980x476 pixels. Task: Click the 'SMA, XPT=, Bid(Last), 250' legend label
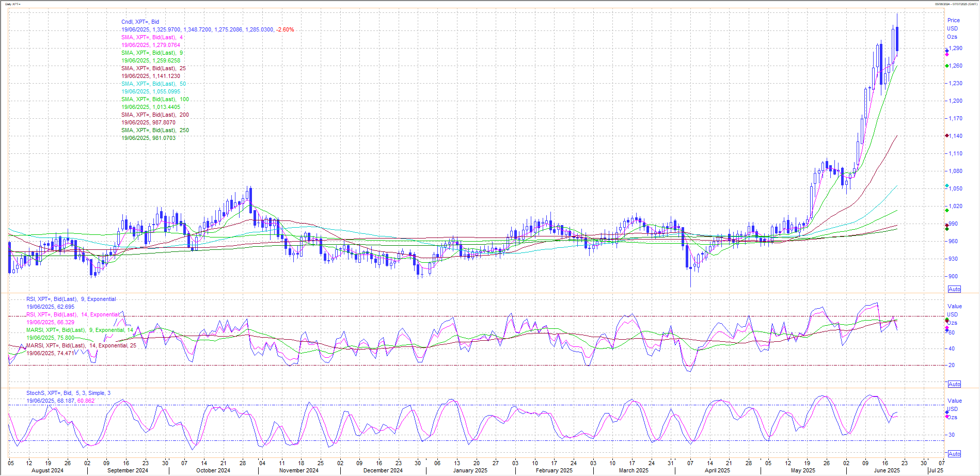[x=155, y=130]
